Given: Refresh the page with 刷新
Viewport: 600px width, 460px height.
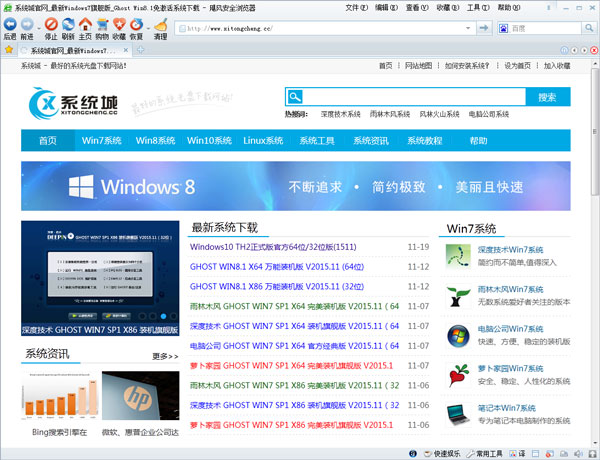Looking at the screenshot, I should point(68,28).
